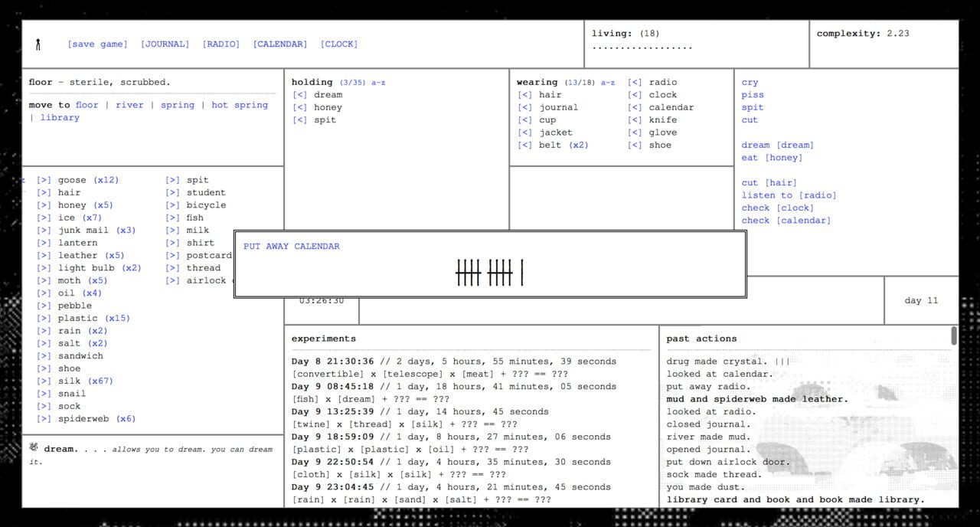The width and height of the screenshot is (980, 527).
Task: Collapse the belt (x2) wearing item
Action: [525, 145]
